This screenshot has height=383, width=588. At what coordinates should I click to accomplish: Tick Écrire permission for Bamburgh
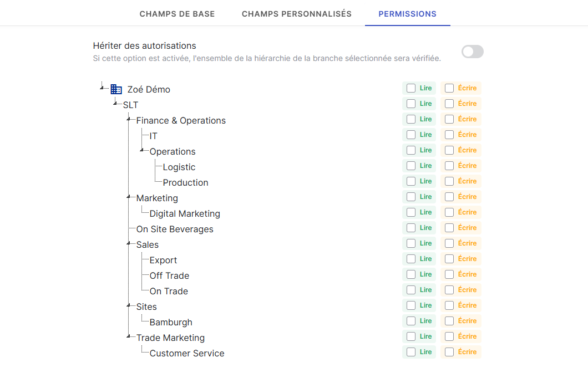449,321
